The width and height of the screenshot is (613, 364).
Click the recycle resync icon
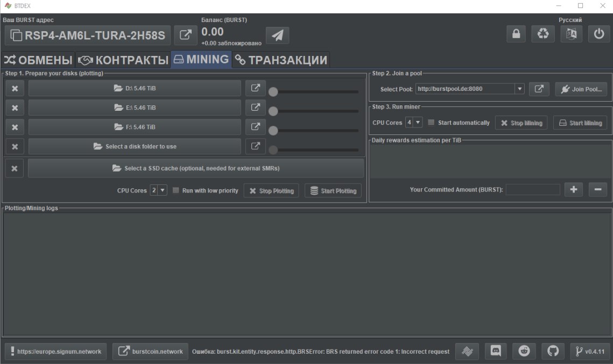tap(543, 34)
